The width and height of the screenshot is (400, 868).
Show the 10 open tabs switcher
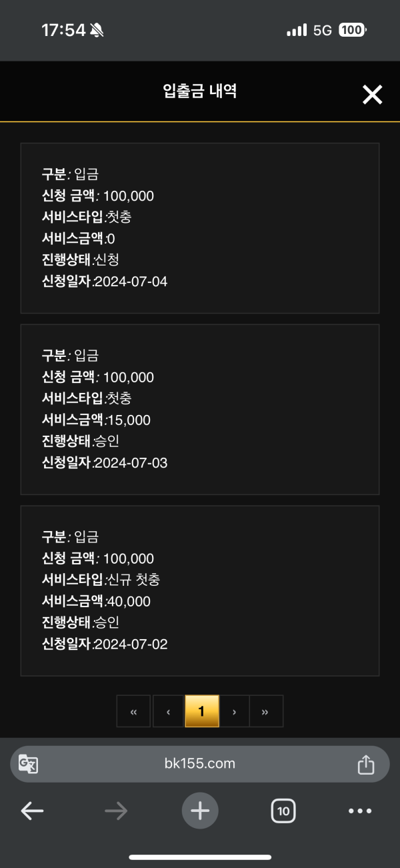coord(283,811)
